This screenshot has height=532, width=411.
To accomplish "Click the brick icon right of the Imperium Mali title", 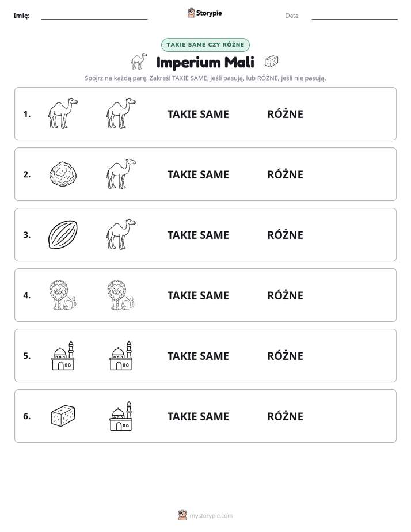I will tap(271, 62).
